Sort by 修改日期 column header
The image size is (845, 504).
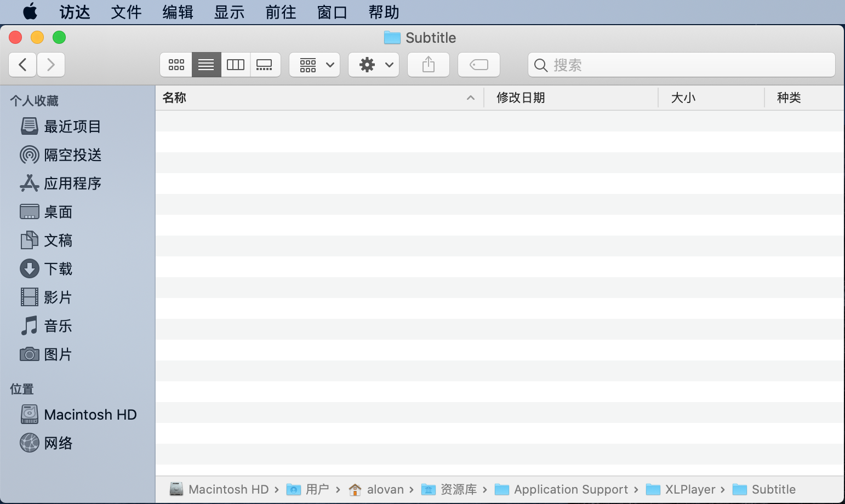[x=521, y=98]
